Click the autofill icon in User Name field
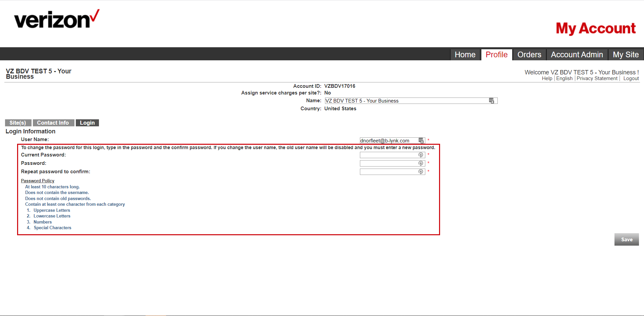 pyautogui.click(x=421, y=140)
